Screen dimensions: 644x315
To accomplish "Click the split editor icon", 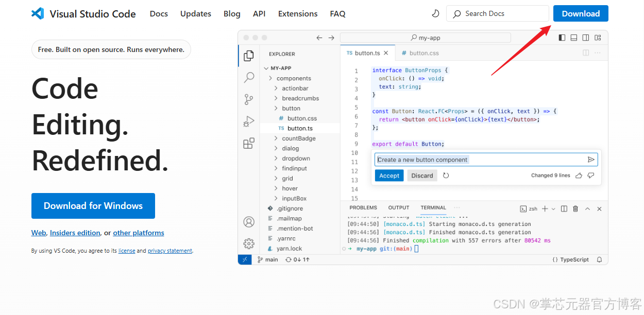I will [x=586, y=53].
